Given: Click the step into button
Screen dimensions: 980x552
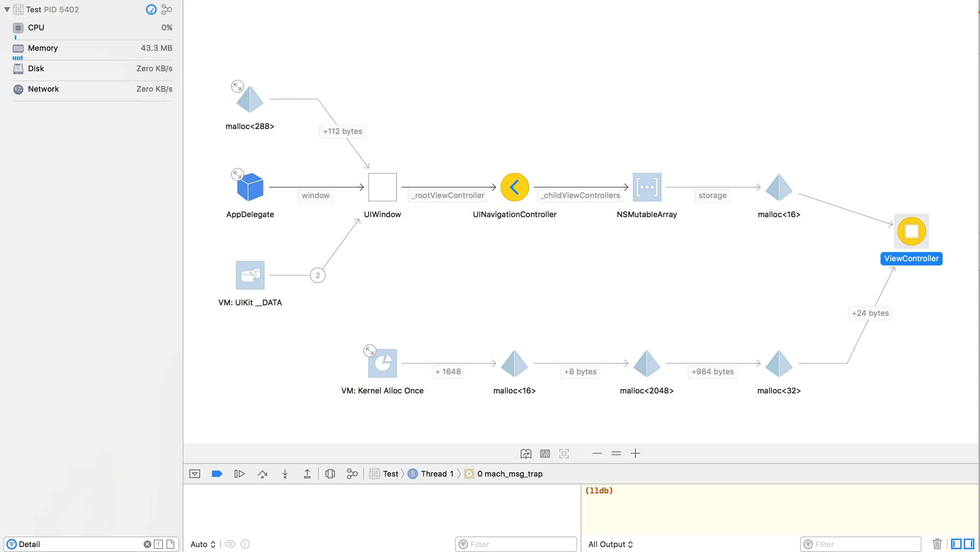Looking at the screenshot, I should 285,474.
